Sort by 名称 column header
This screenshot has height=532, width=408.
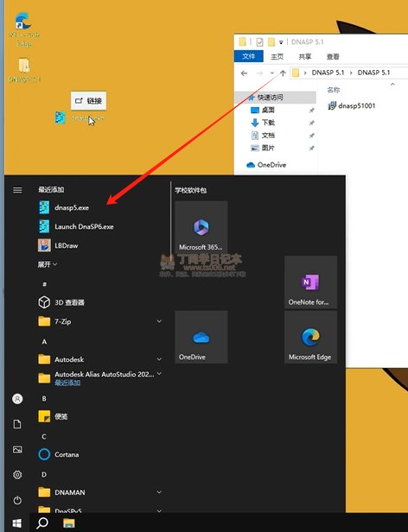[x=334, y=90]
